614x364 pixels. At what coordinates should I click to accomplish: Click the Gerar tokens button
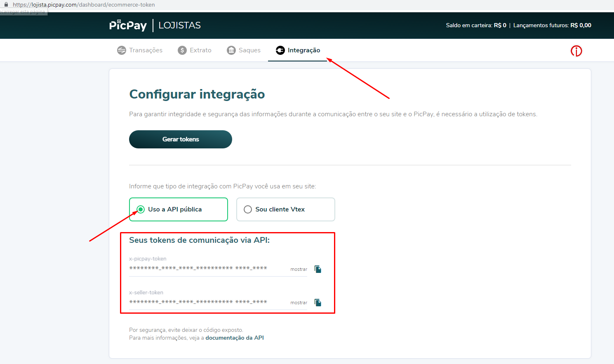181,139
